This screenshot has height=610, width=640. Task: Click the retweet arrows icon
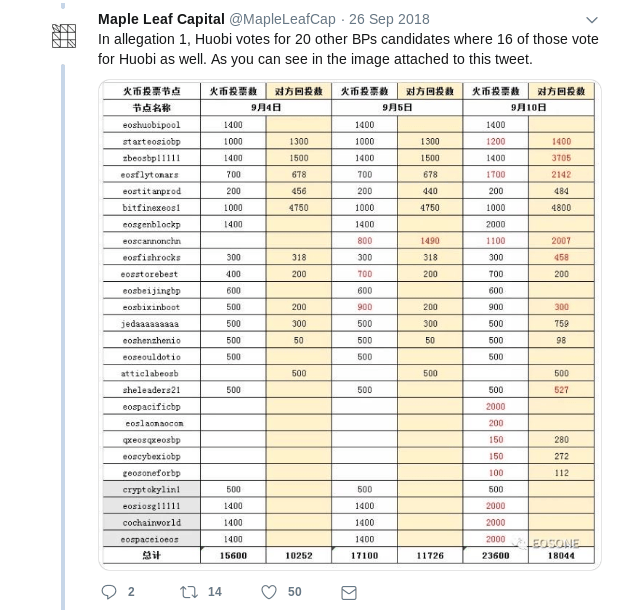coord(188,592)
